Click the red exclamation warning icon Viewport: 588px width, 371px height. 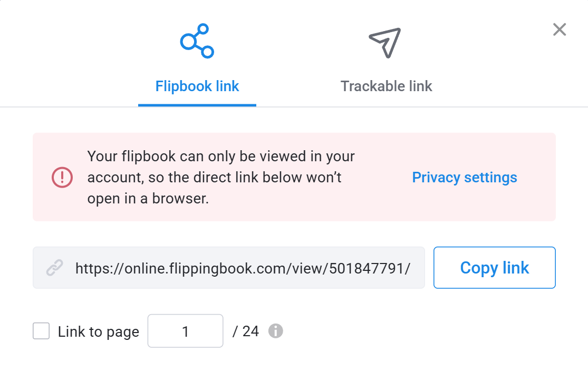point(62,177)
